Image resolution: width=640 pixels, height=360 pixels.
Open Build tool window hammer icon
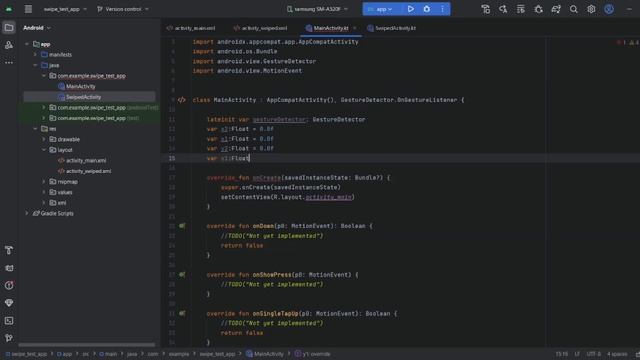9,250
